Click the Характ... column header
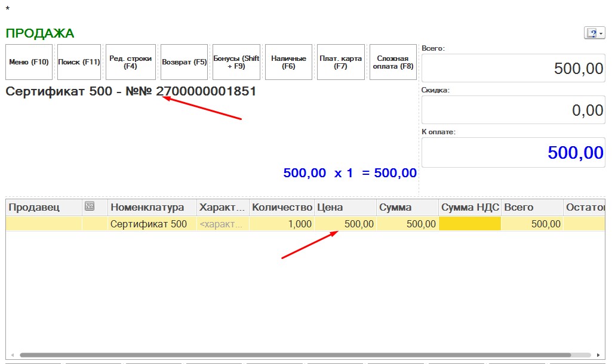 point(222,207)
